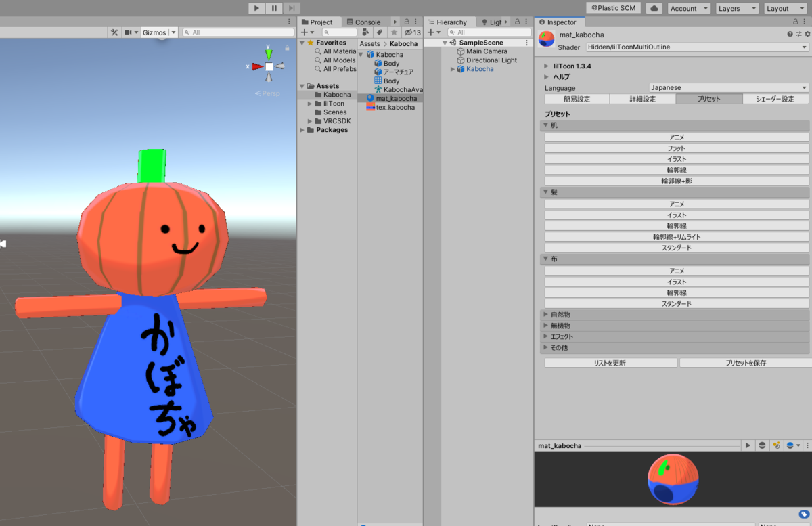The width and height of the screenshot is (812, 526).
Task: Click the Search by Type icon in Project
Action: (x=366, y=32)
